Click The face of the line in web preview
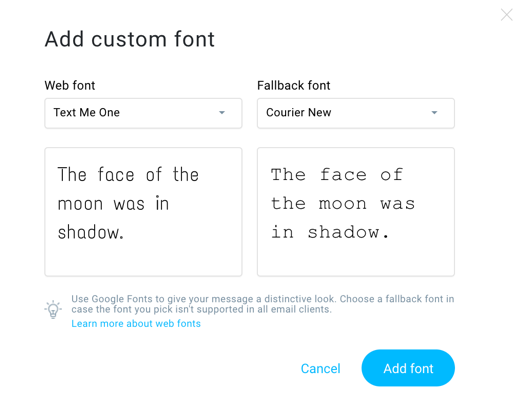Screen dimensions: 525x397 (128, 174)
